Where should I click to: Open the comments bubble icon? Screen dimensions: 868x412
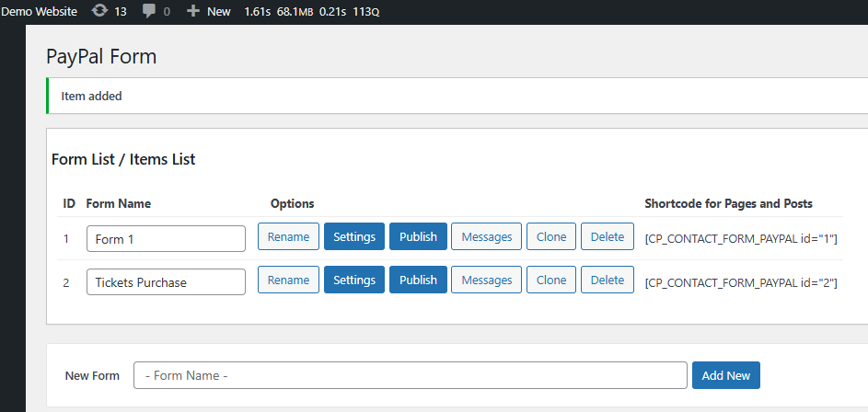coord(148,11)
